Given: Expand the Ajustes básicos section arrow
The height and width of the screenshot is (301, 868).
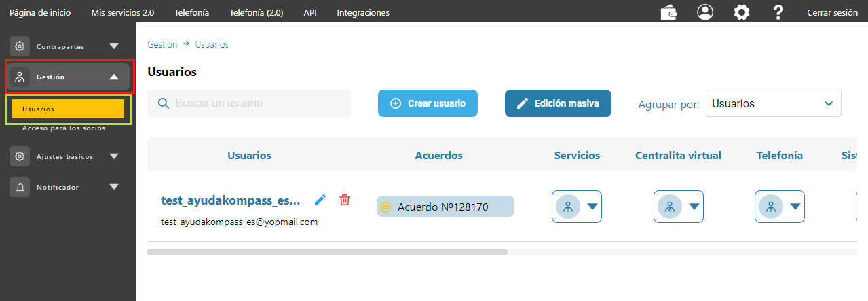Looking at the screenshot, I should (114, 156).
